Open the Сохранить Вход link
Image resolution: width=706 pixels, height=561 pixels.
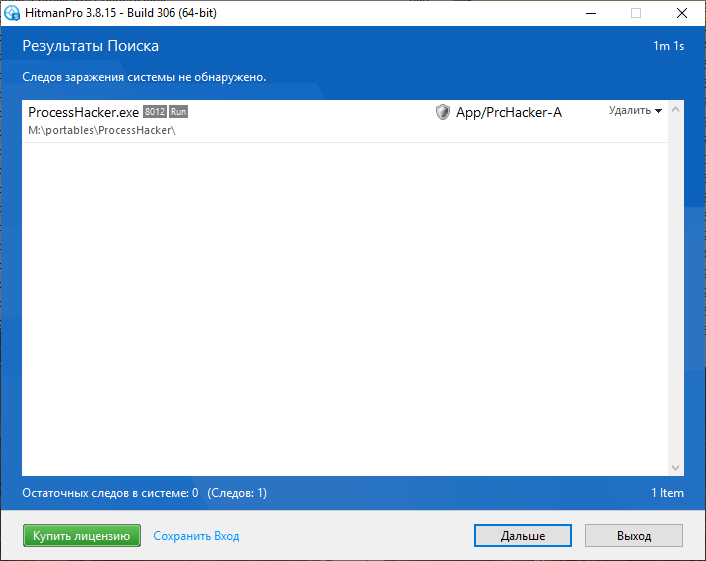coord(196,536)
